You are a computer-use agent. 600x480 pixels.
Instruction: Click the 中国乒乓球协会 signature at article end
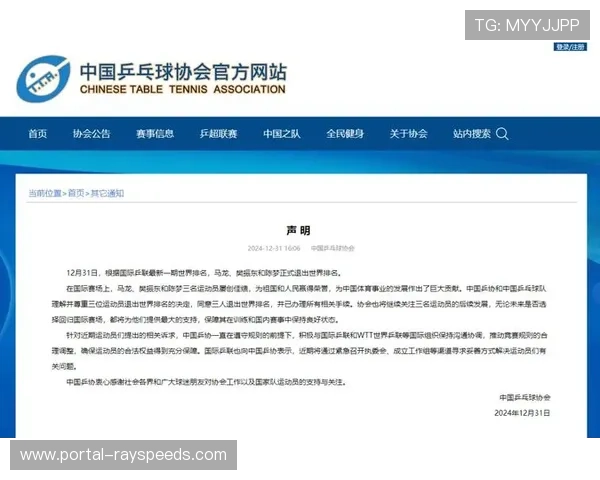click(x=525, y=398)
